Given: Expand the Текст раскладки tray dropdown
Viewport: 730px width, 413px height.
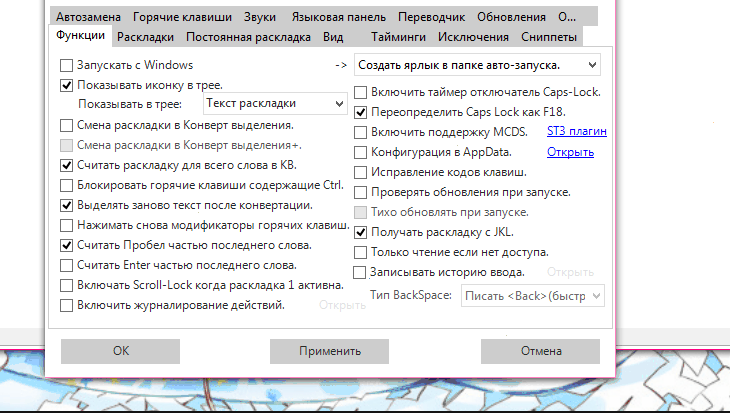Looking at the screenshot, I should tap(275, 103).
